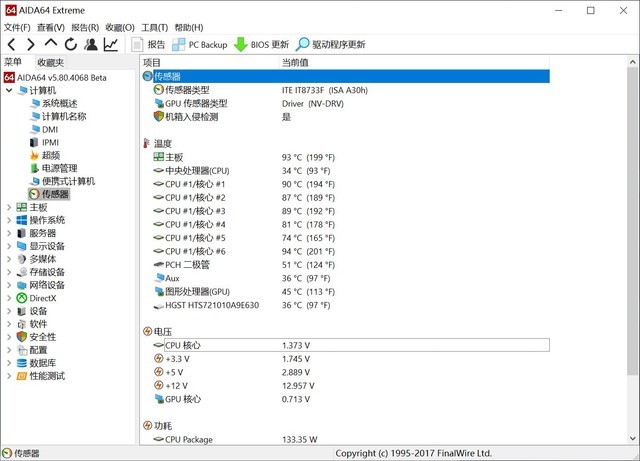Expand the 网络设备 tree node
The height and width of the screenshot is (461, 640).
(x=9, y=285)
